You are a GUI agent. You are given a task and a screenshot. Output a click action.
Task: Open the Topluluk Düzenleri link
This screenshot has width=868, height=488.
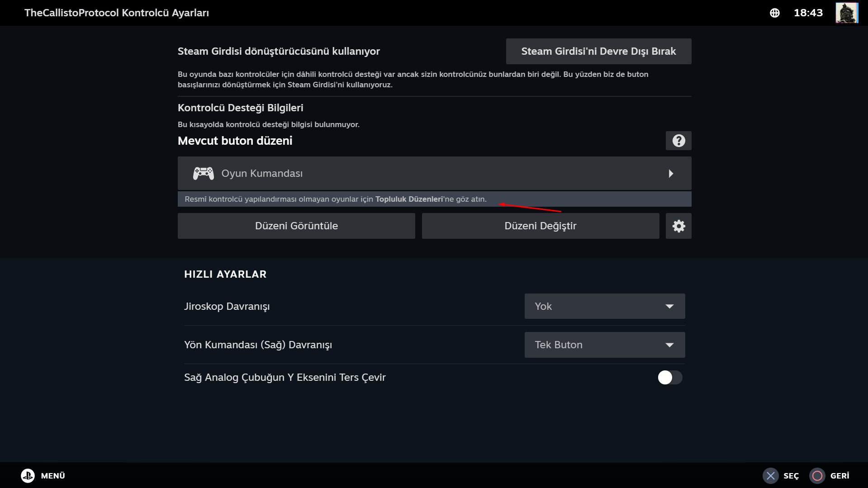[408, 199]
